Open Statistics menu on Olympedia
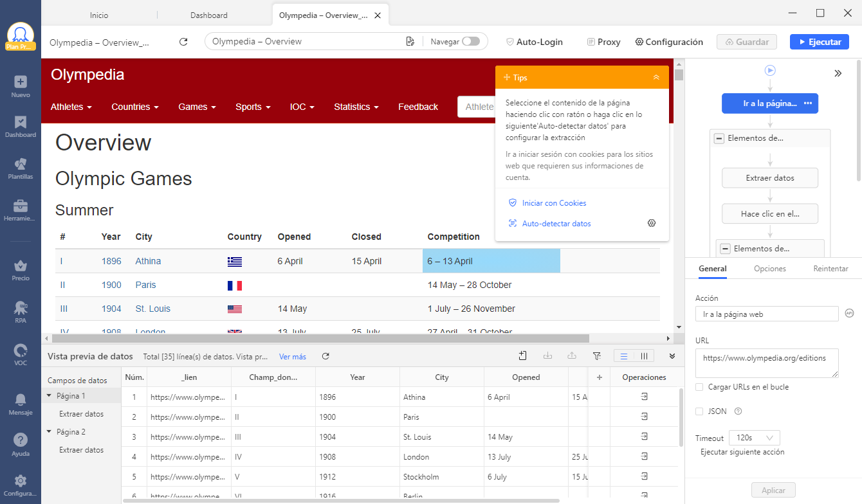Viewport: 862px width, 504px height. (356, 107)
